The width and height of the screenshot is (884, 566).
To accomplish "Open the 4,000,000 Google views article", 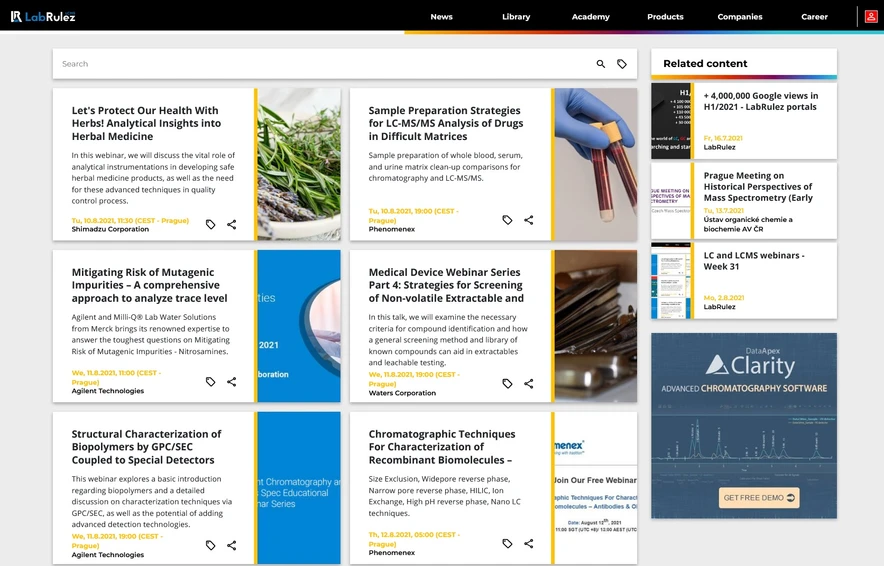I will pos(761,101).
